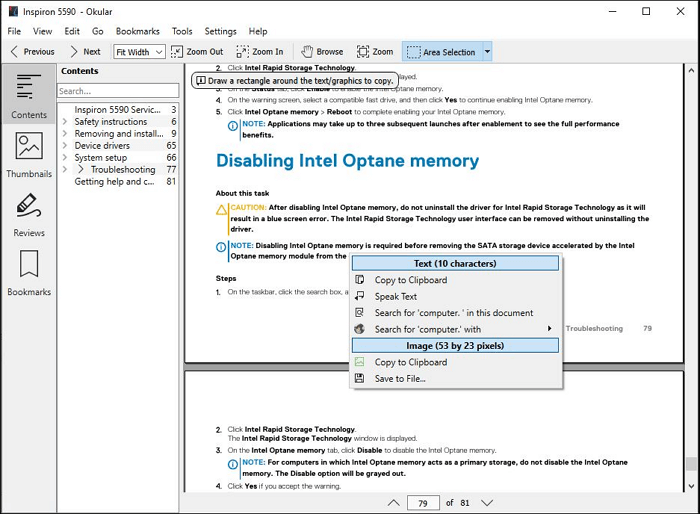Go to previous page using bottom arrow

click(x=393, y=502)
